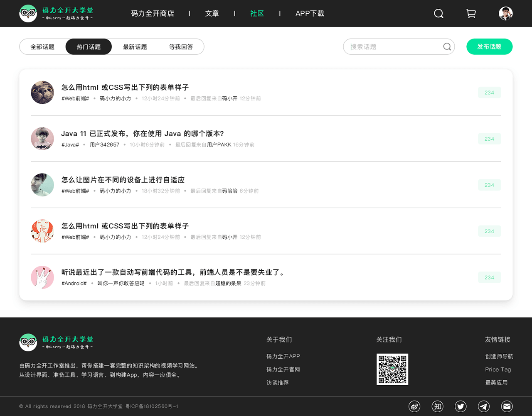Open the shopping cart icon
Image resolution: width=532 pixels, height=416 pixels.
click(471, 14)
